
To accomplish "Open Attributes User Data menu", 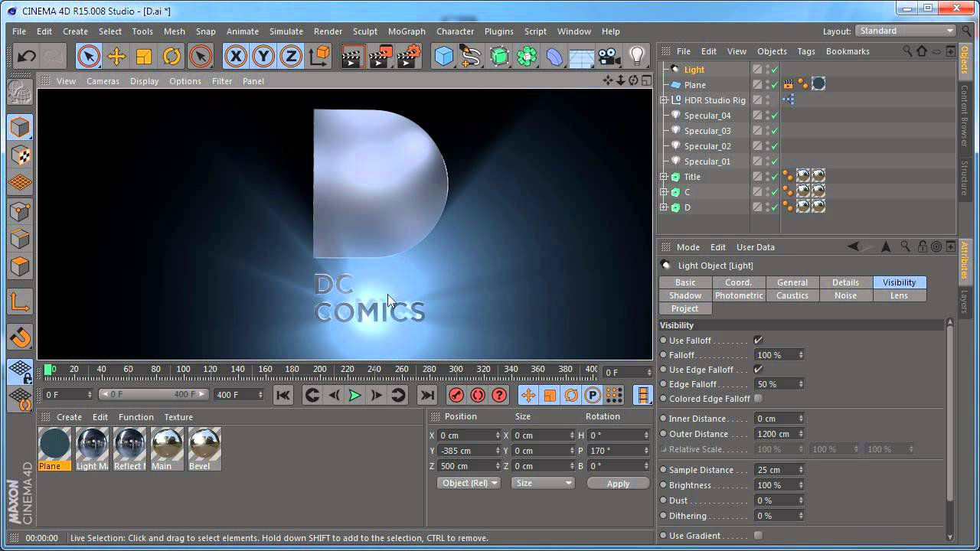I will (x=756, y=247).
